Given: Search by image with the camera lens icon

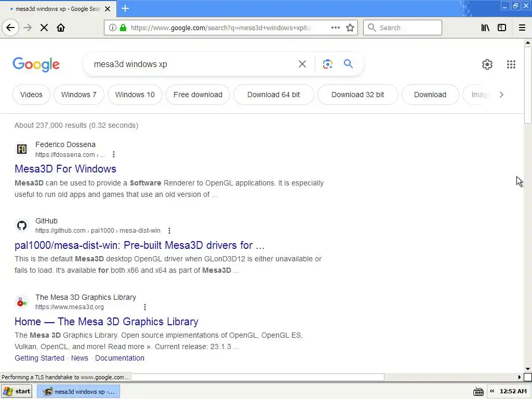Looking at the screenshot, I should click(327, 64).
